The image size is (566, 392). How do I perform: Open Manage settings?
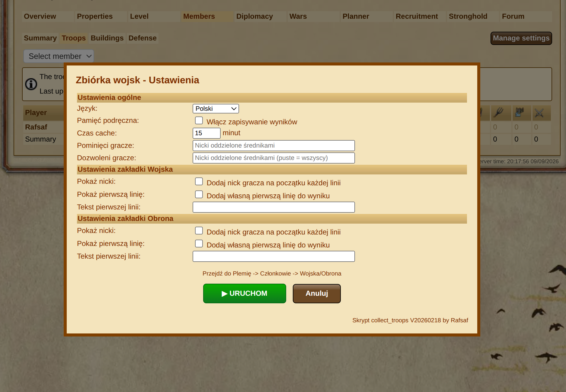(521, 38)
